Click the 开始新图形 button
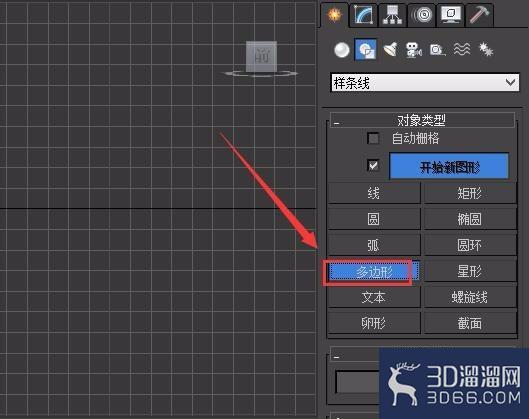529x419 pixels. point(449,166)
